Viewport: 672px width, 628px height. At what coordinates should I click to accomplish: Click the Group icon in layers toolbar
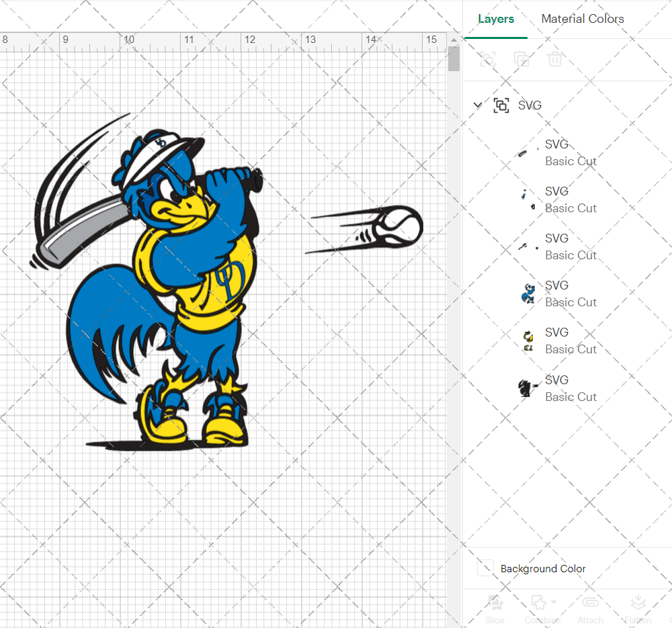tap(488, 59)
